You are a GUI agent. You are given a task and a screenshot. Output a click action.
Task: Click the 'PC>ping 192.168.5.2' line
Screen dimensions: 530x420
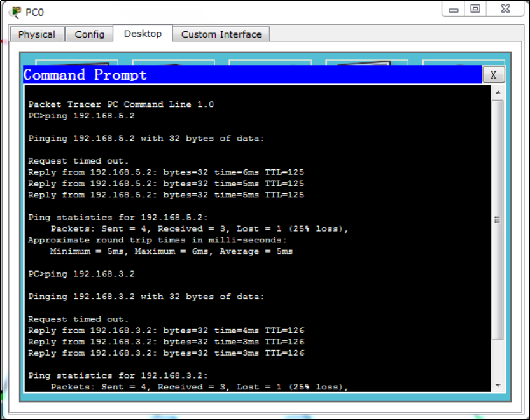click(81, 116)
